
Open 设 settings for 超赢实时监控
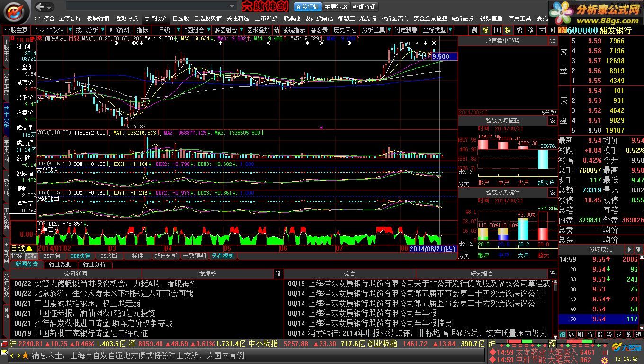(552, 121)
